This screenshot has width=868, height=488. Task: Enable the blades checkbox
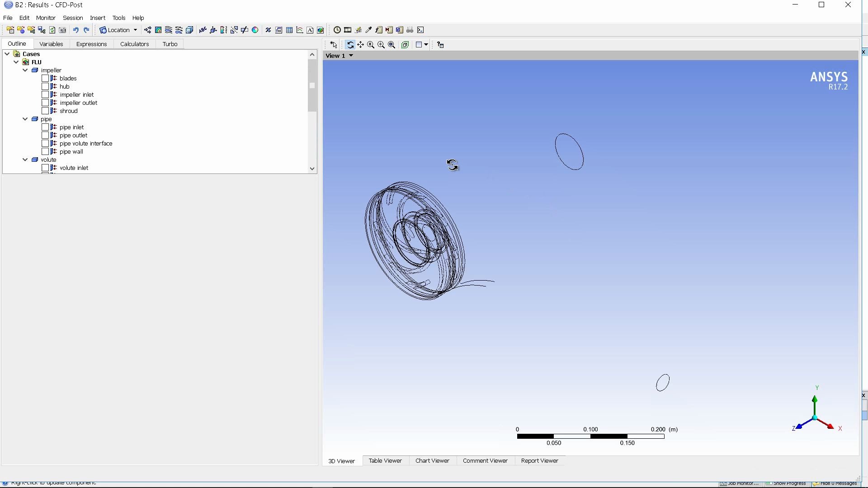point(45,79)
